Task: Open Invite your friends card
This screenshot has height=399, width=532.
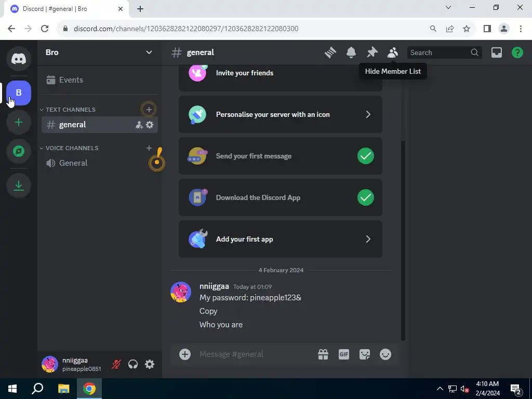Action: pyautogui.click(x=280, y=77)
